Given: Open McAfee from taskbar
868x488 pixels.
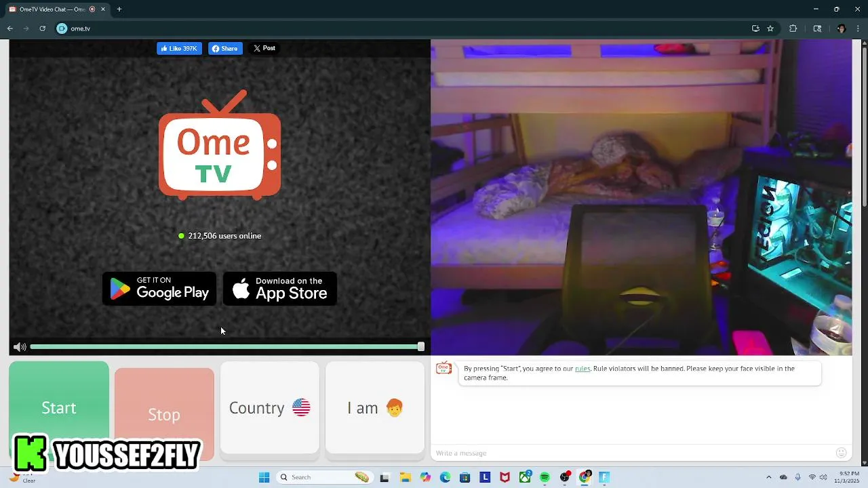Looking at the screenshot, I should coord(505,477).
